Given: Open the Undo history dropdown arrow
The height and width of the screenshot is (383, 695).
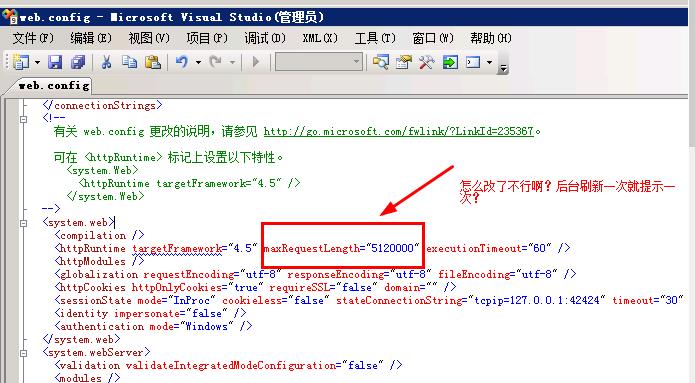Looking at the screenshot, I should (198, 63).
